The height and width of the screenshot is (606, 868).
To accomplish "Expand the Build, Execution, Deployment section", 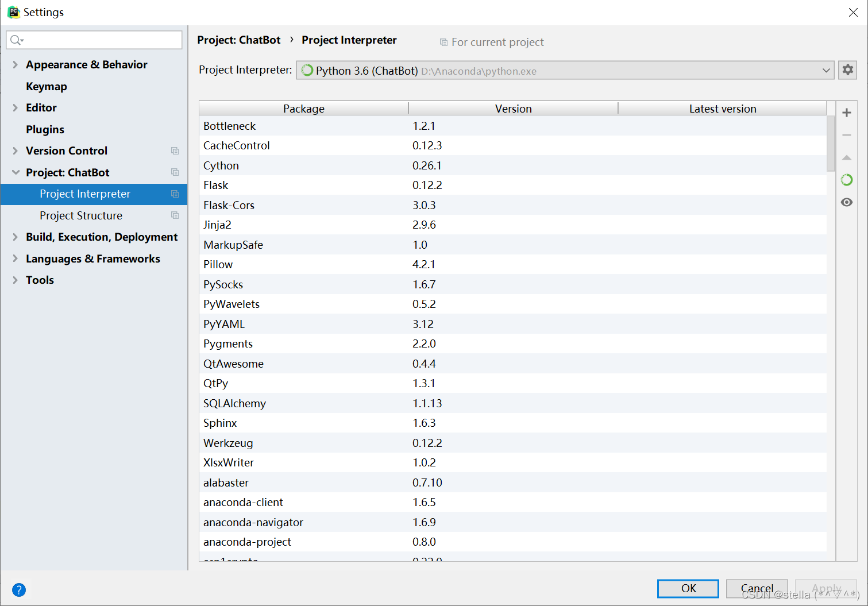I will [x=16, y=237].
